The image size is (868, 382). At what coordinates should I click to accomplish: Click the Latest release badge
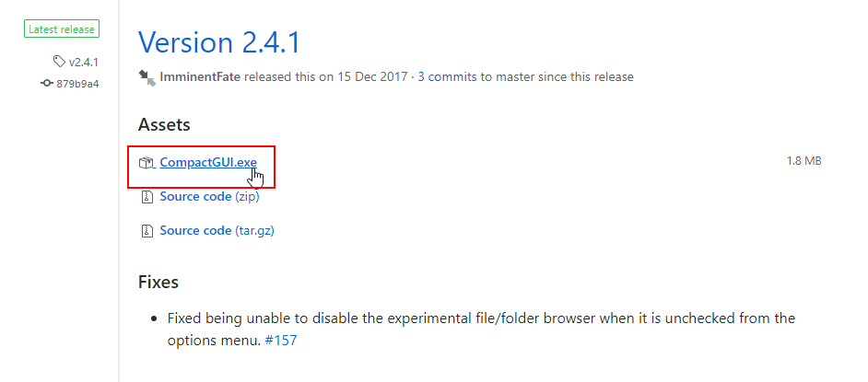click(x=62, y=29)
